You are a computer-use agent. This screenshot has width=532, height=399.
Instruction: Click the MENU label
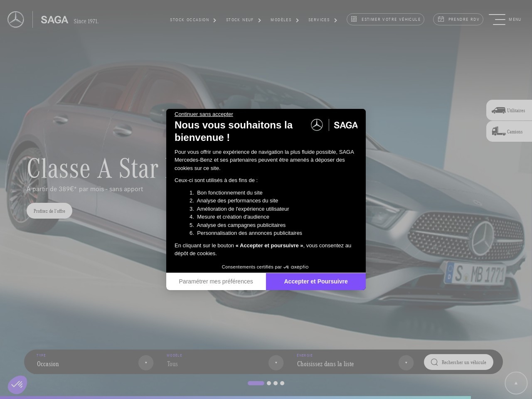(515, 20)
